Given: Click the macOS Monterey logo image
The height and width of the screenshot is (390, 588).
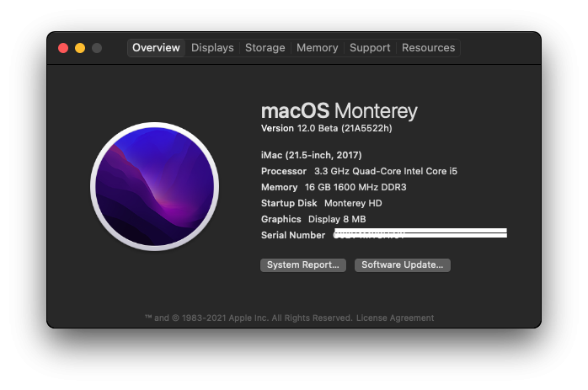Looking at the screenshot, I should click(x=154, y=186).
